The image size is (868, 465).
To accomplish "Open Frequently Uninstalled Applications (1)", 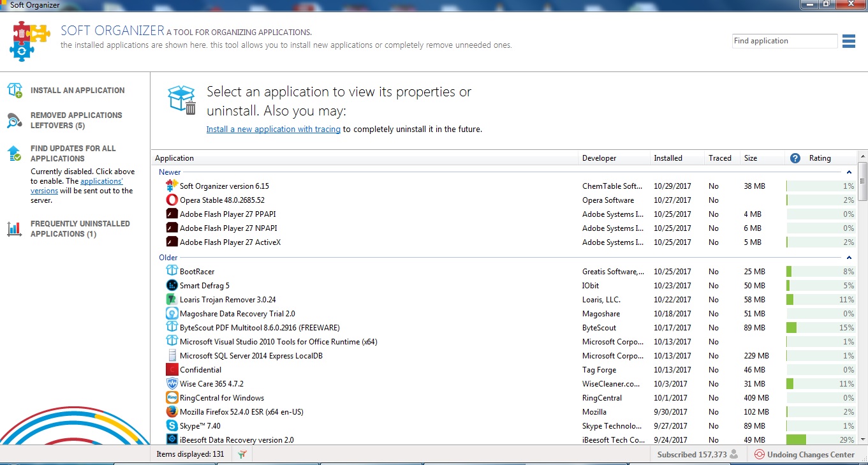I will (x=80, y=229).
